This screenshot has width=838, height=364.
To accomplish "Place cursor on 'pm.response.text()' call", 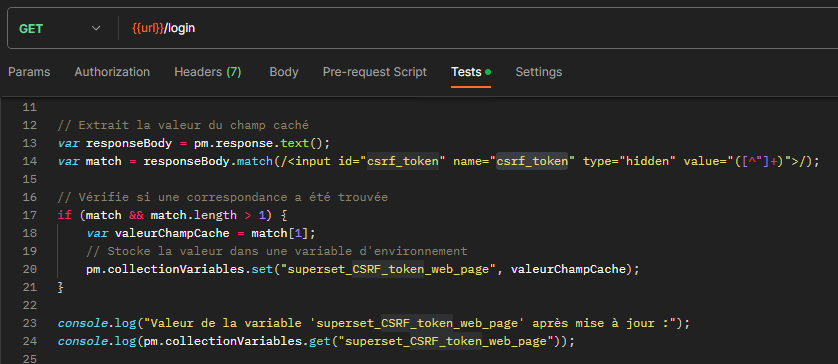I will click(259, 143).
